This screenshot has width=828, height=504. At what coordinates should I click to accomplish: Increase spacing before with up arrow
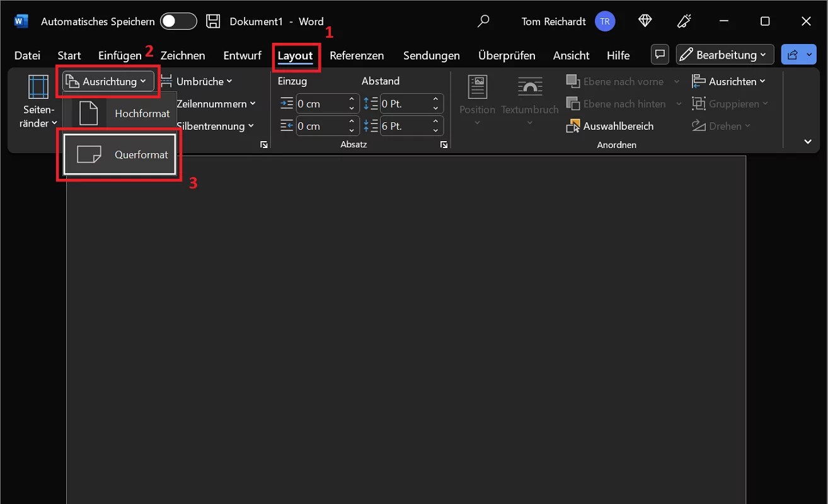pyautogui.click(x=436, y=100)
